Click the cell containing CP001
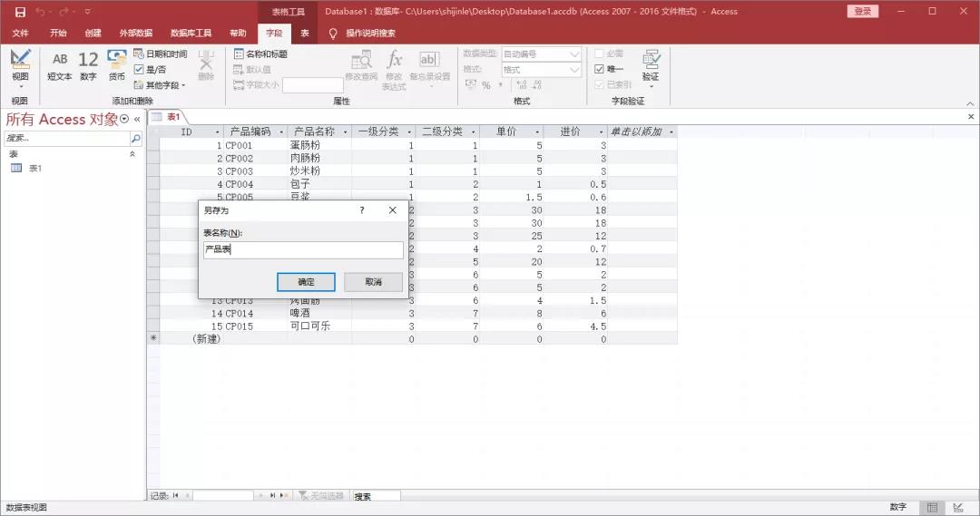The height and width of the screenshot is (516, 980). click(256, 146)
